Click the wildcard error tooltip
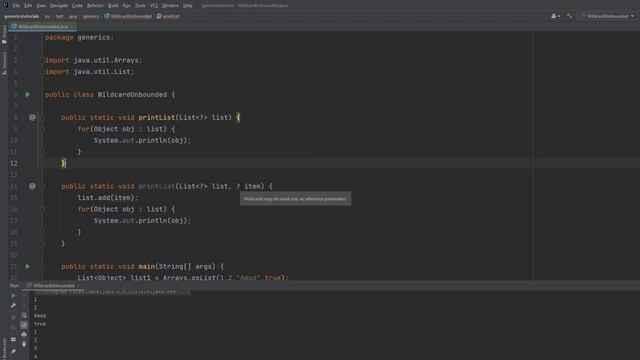 [295, 199]
